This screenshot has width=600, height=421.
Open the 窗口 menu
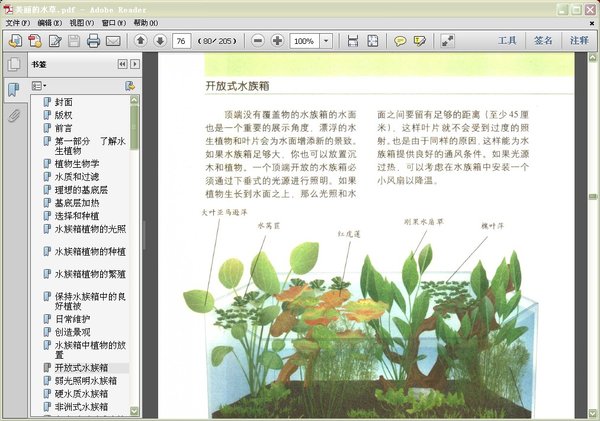tap(114, 23)
